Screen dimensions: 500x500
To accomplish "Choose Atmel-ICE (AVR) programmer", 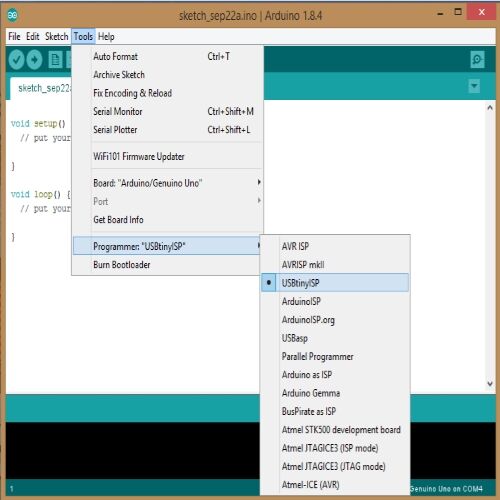I will tap(335, 485).
